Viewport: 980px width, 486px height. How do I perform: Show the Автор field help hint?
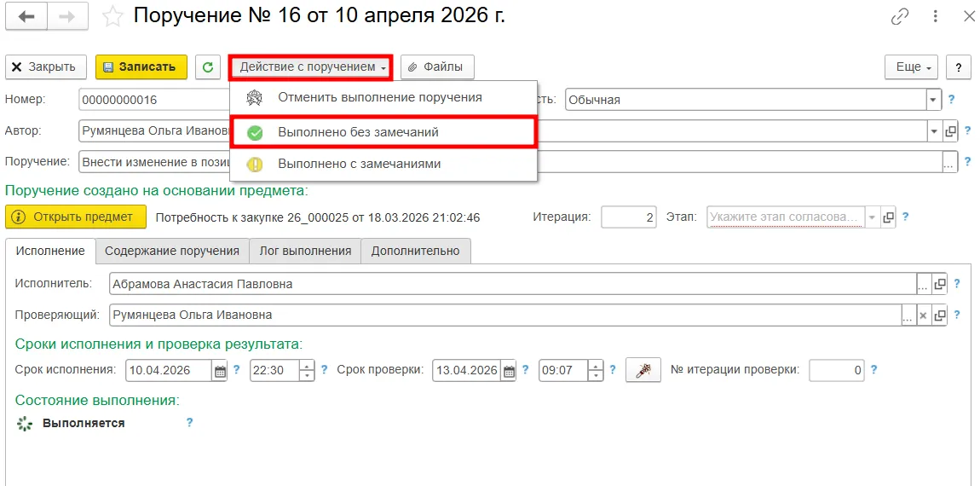coord(967,130)
